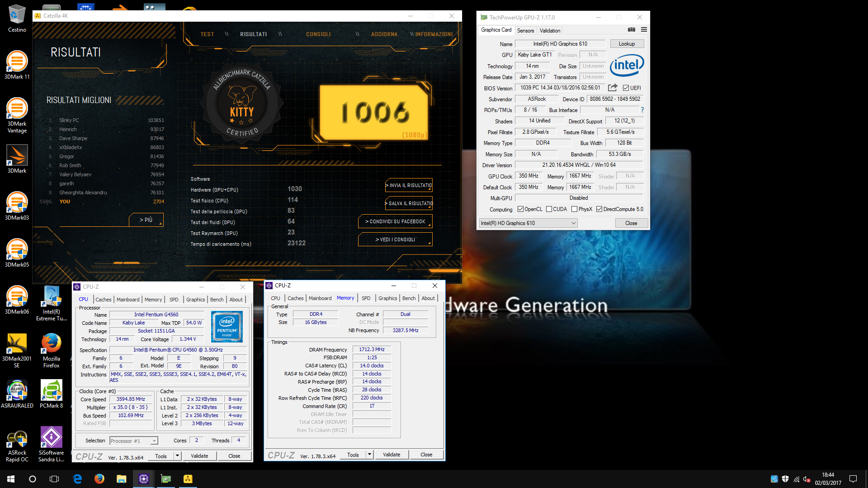868x488 pixels.
Task: Switch to the Sensors tab in GPU-Z
Action: [525, 30]
